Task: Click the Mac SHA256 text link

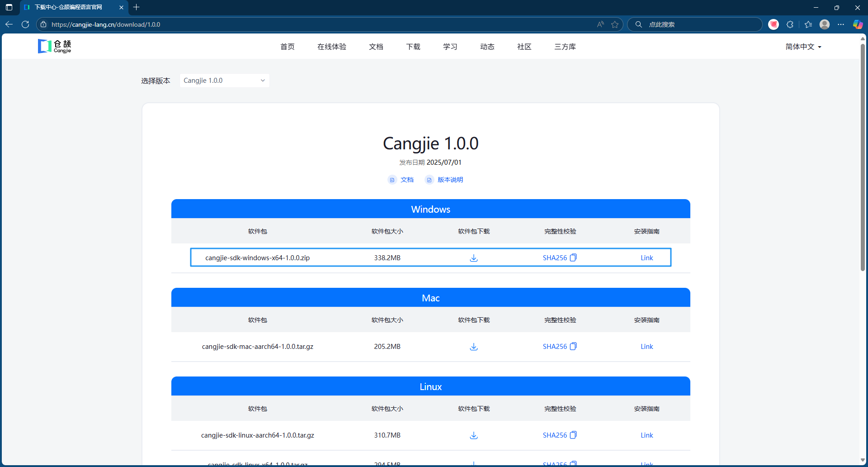Action: [x=555, y=347]
